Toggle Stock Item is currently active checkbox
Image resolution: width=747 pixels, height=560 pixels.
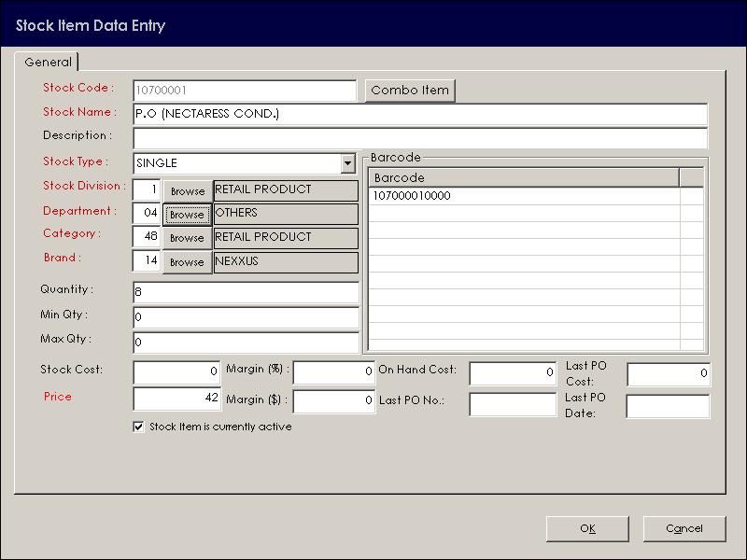pyautogui.click(x=138, y=427)
